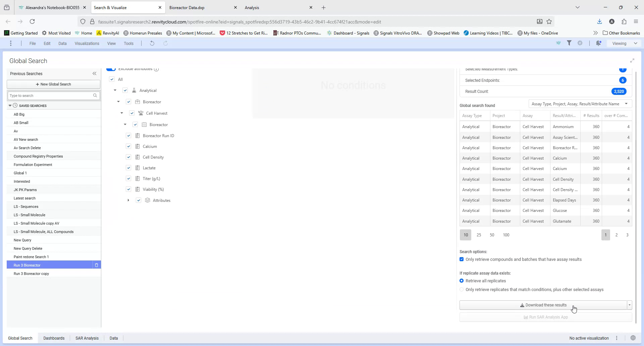Uncheck the Calcium endpoint checkbox

[128, 146]
